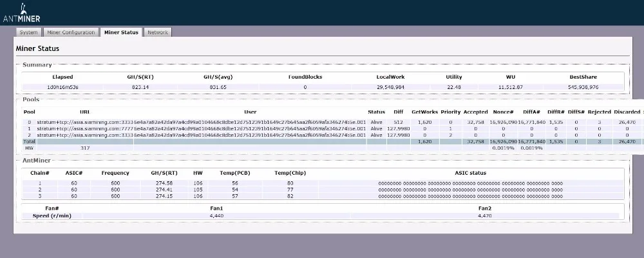Click the Miner Status page heading
Viewport: 644px width, 258px height.
click(37, 48)
